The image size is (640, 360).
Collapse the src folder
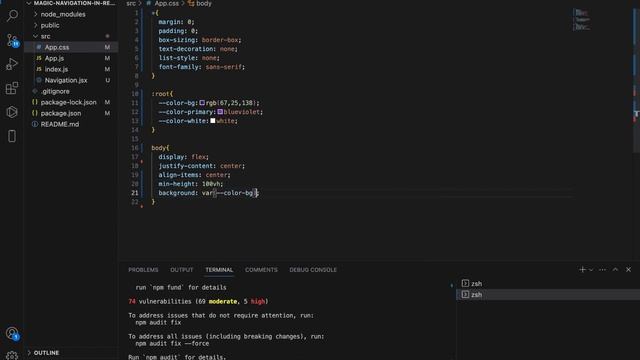coord(71,36)
